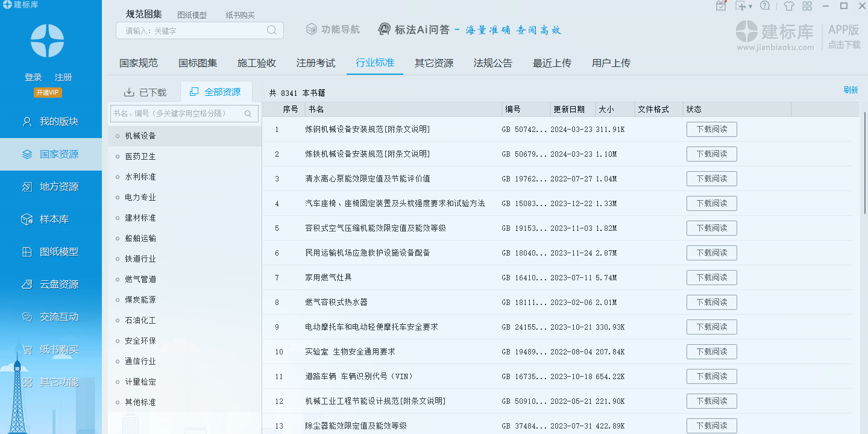Select 石油化工 category in the list
The width and height of the screenshot is (868, 434).
pyautogui.click(x=140, y=320)
